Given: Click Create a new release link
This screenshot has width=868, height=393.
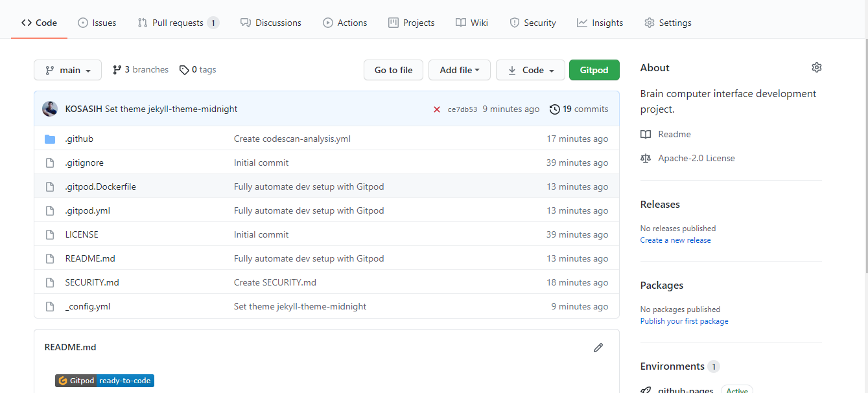Looking at the screenshot, I should (x=675, y=240).
